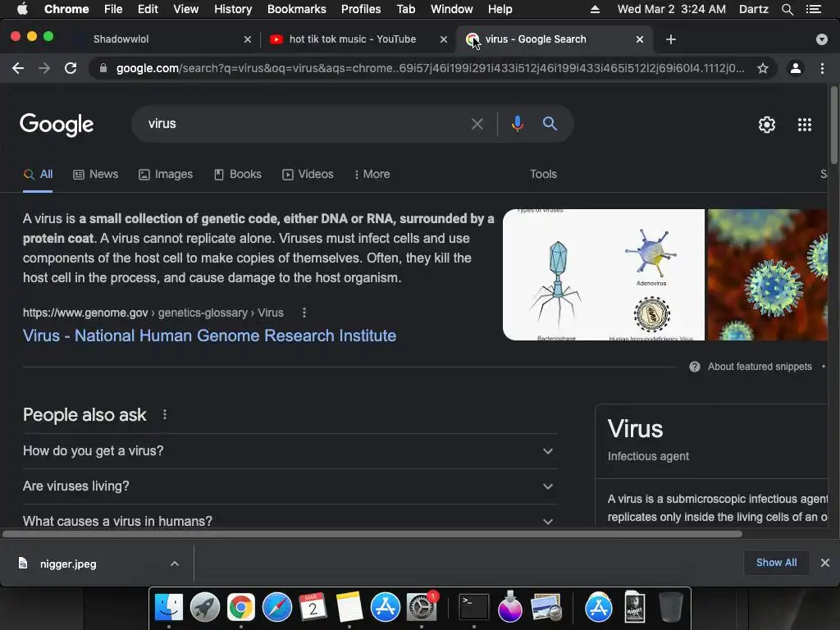Open Finder from the Dock

tap(169, 608)
